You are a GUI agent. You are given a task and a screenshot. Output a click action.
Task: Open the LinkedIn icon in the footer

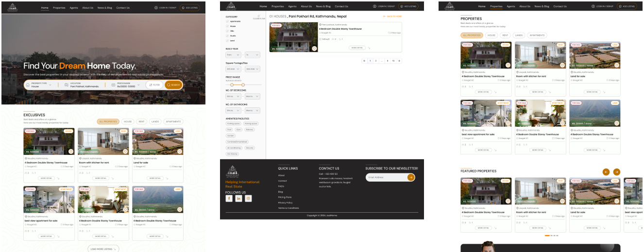(238, 198)
